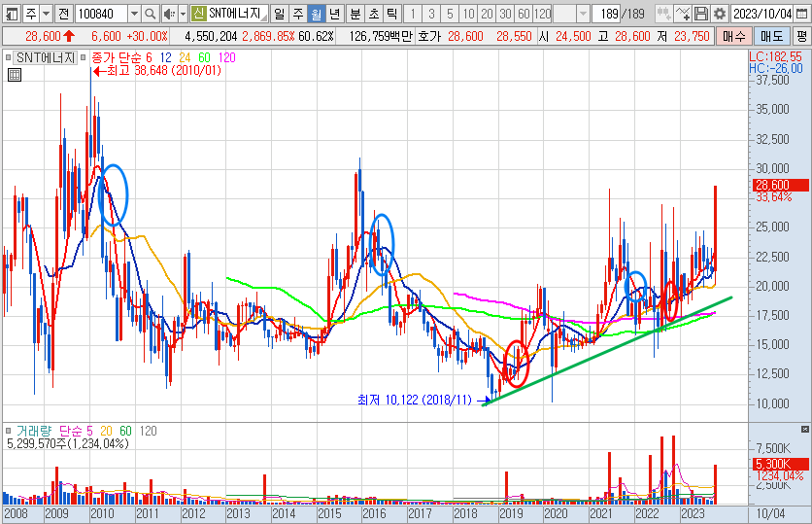Open chart settings gear icon
This screenshot has width=812, height=524.
pyautogui.click(x=720, y=14)
